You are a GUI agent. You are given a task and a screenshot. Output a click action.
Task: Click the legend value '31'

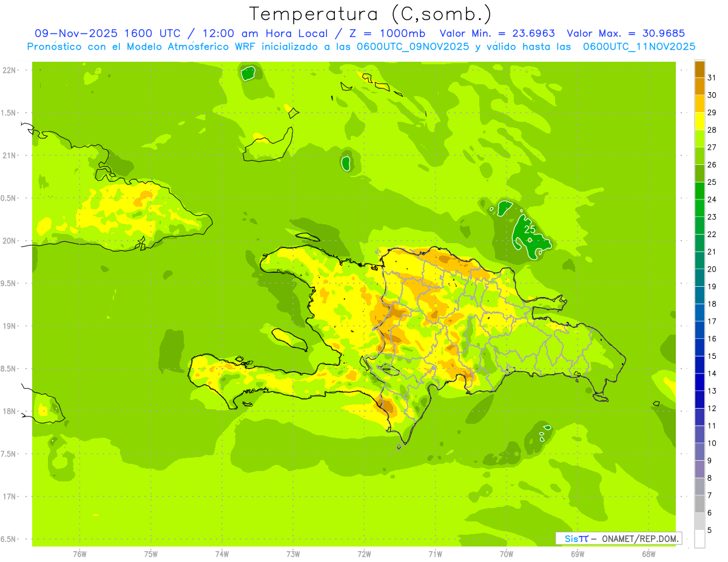tap(712, 77)
